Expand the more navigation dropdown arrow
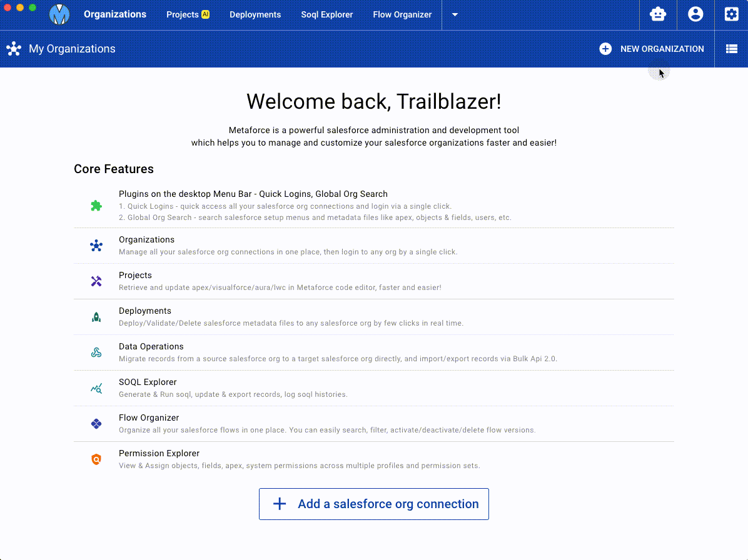Viewport: 748px width, 560px height. coord(455,15)
